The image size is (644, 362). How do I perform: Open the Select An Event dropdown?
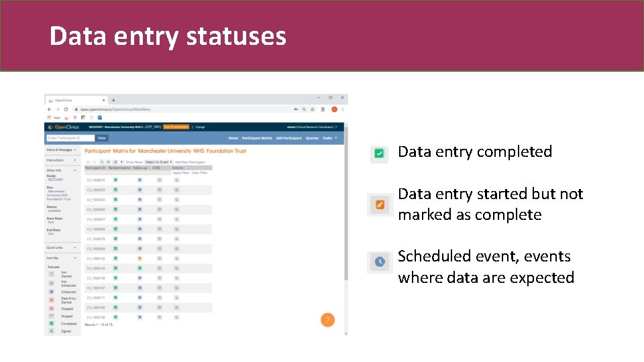click(x=159, y=162)
